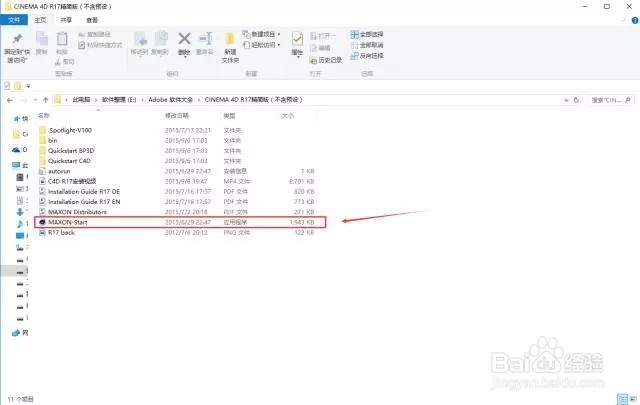Click Cut (剪切) in Clipboard group
The width and height of the screenshot is (640, 405).
pos(64,62)
